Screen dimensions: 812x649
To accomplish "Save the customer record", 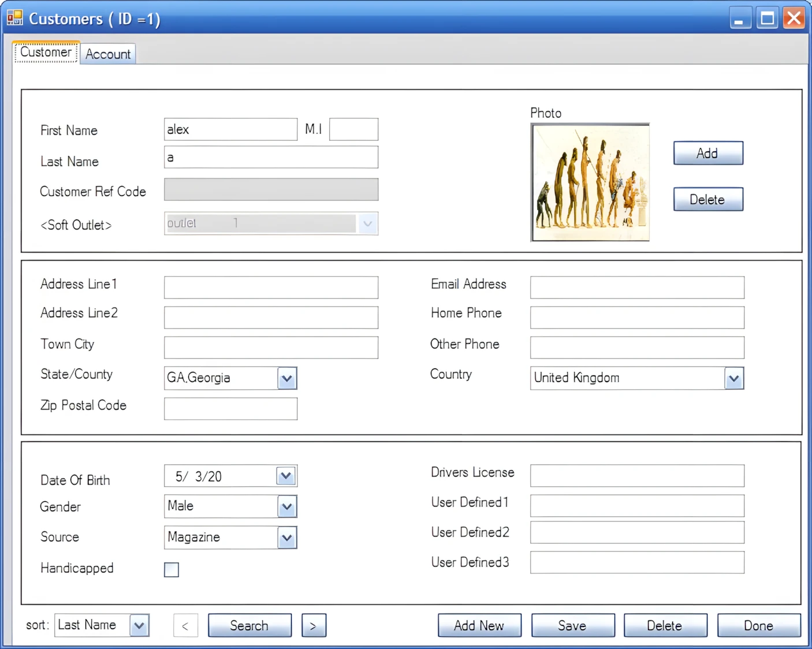I will pyautogui.click(x=572, y=625).
